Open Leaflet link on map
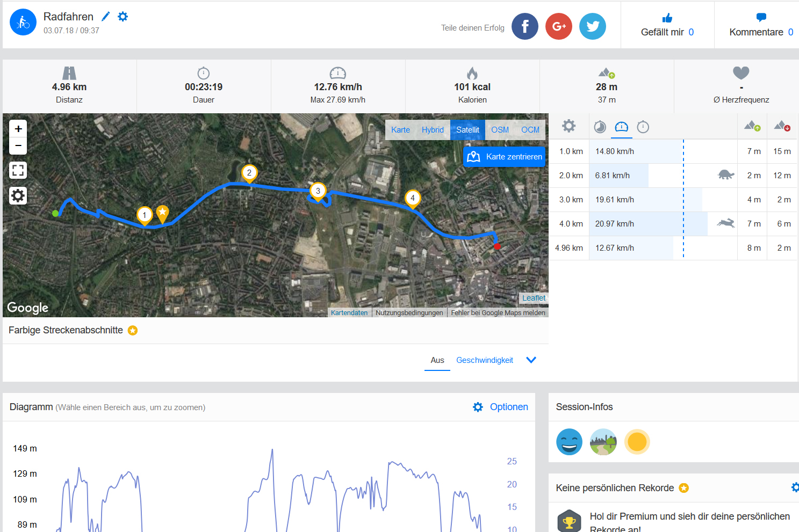 (x=534, y=298)
